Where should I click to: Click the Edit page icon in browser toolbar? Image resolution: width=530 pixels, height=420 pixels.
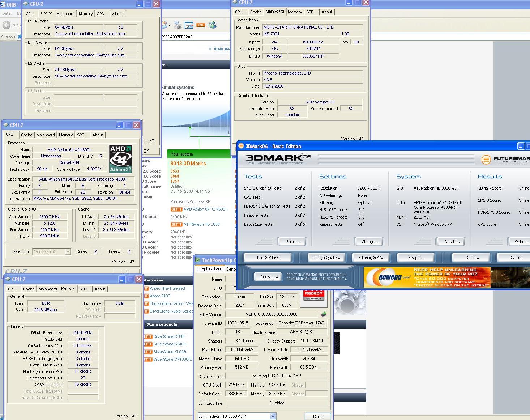click(189, 25)
